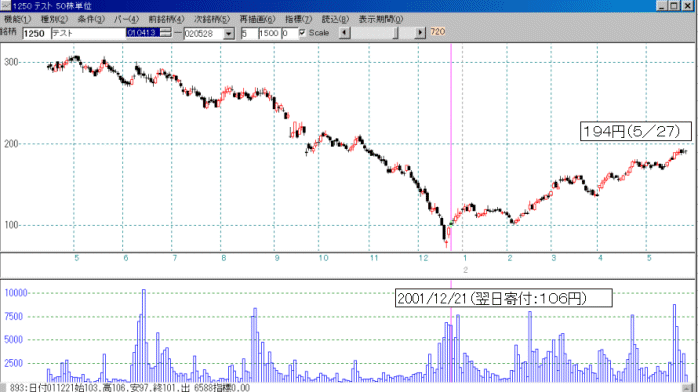Focus the stock code field 1250
The image size is (698, 392).
point(36,34)
